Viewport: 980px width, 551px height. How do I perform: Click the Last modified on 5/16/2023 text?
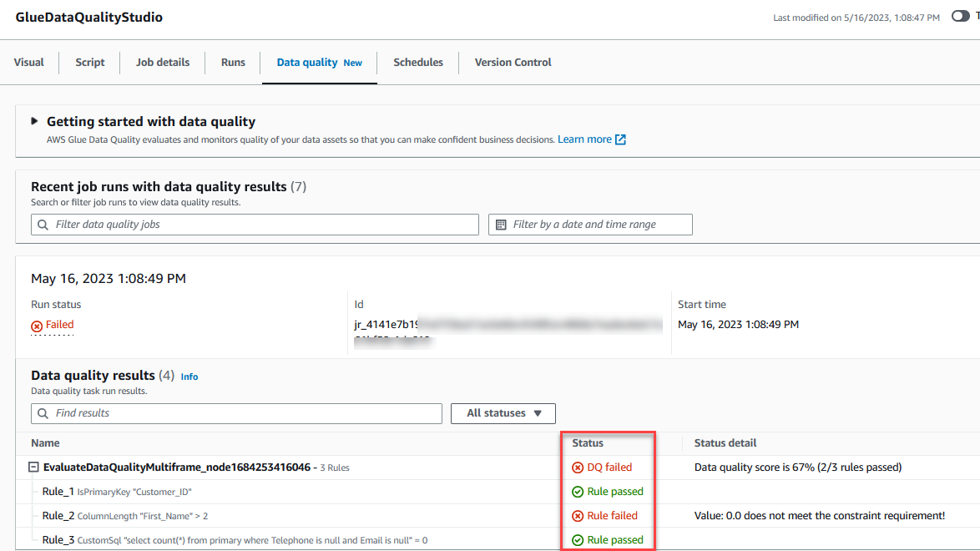(856, 18)
